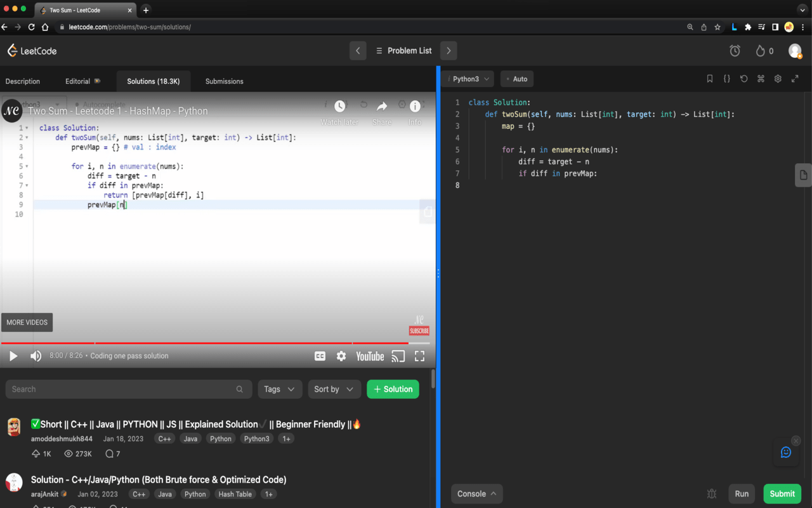Click MORE VIDEOS on the player
Viewport: 812px width, 508px height.
(27, 322)
